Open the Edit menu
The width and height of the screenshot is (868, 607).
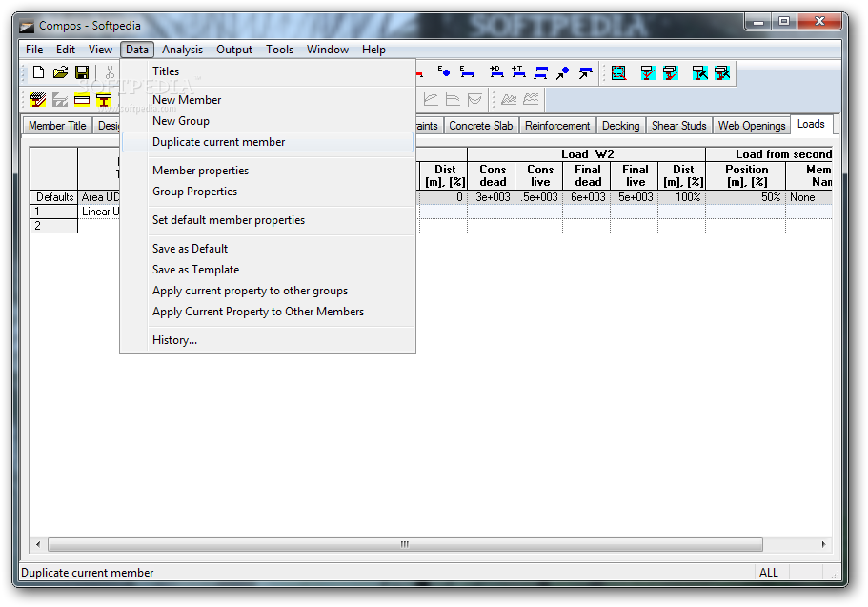[x=66, y=50]
